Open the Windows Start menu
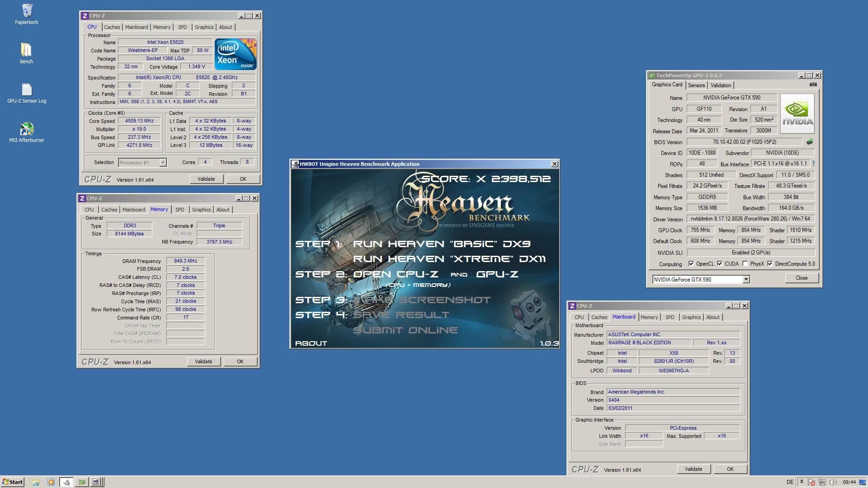This screenshot has height=488, width=868. coord(13,482)
